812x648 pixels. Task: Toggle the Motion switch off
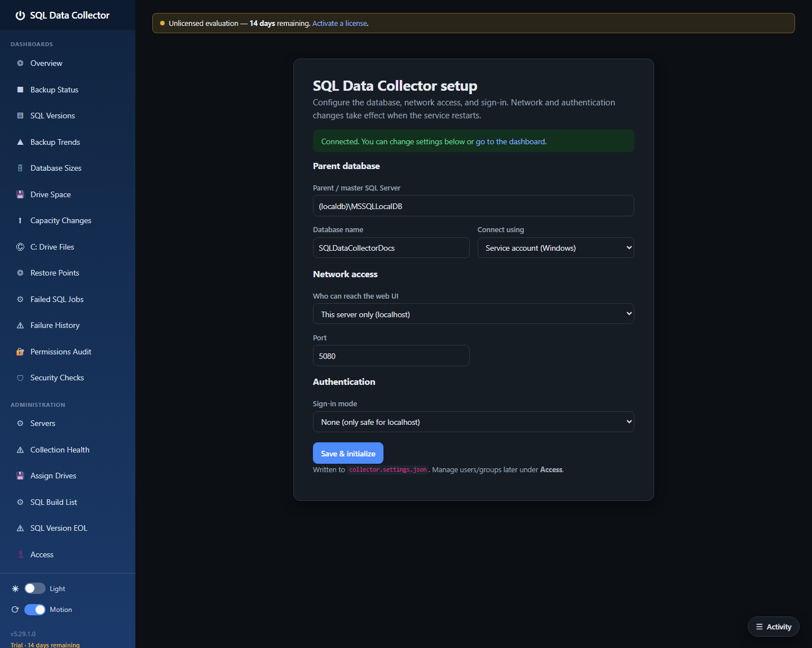[35, 610]
